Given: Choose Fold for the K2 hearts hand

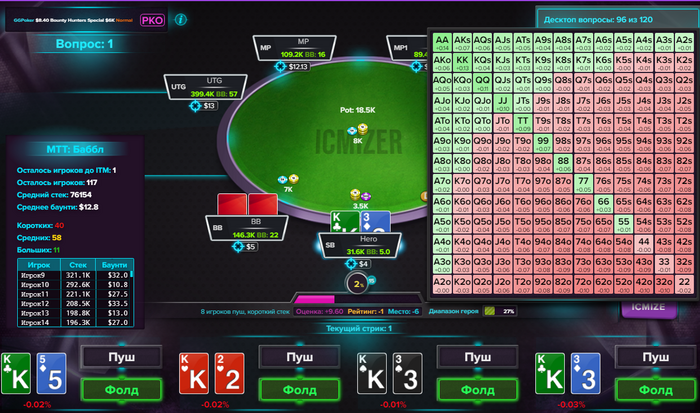Looking at the screenshot, I should [300, 390].
